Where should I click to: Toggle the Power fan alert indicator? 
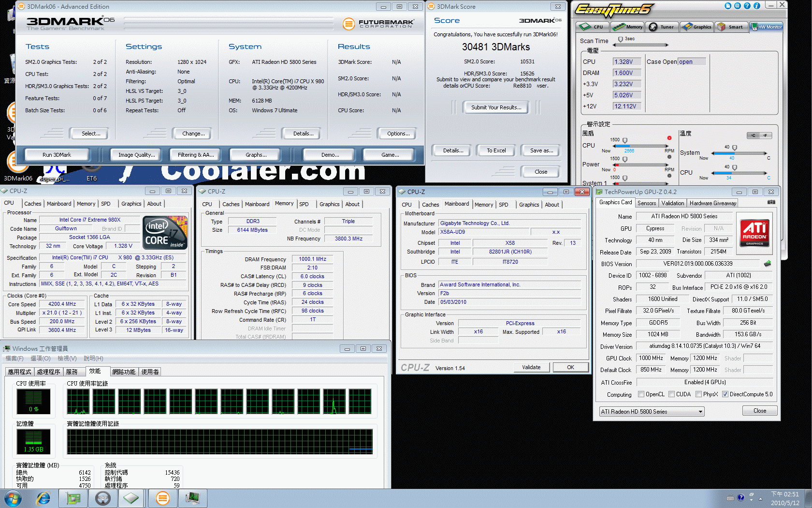tap(669, 157)
